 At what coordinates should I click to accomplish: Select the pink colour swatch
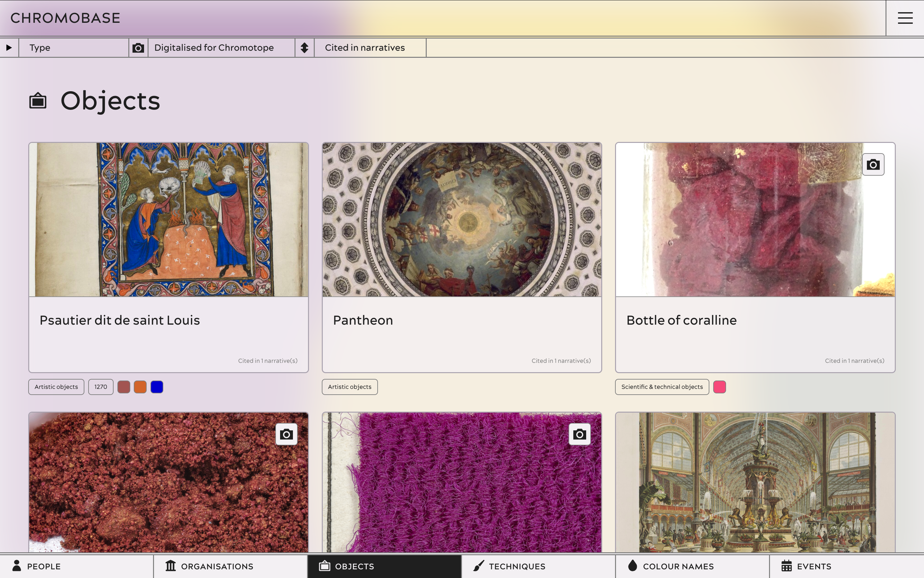click(720, 387)
